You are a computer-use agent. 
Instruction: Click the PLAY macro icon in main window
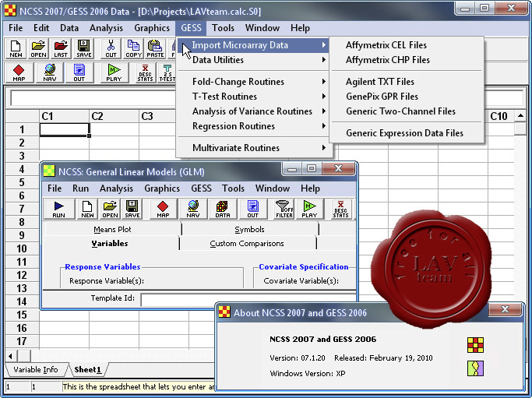tap(114, 73)
